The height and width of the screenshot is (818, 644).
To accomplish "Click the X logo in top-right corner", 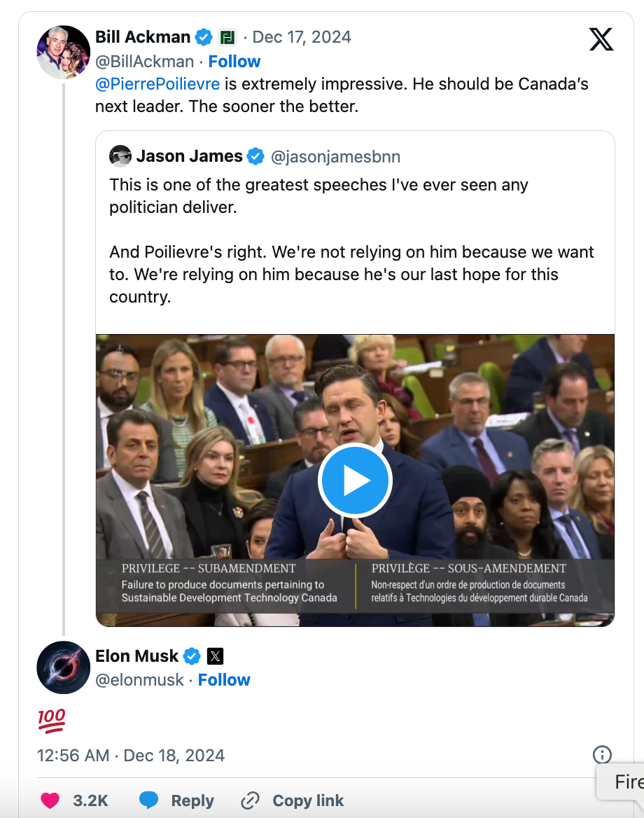I will click(601, 39).
